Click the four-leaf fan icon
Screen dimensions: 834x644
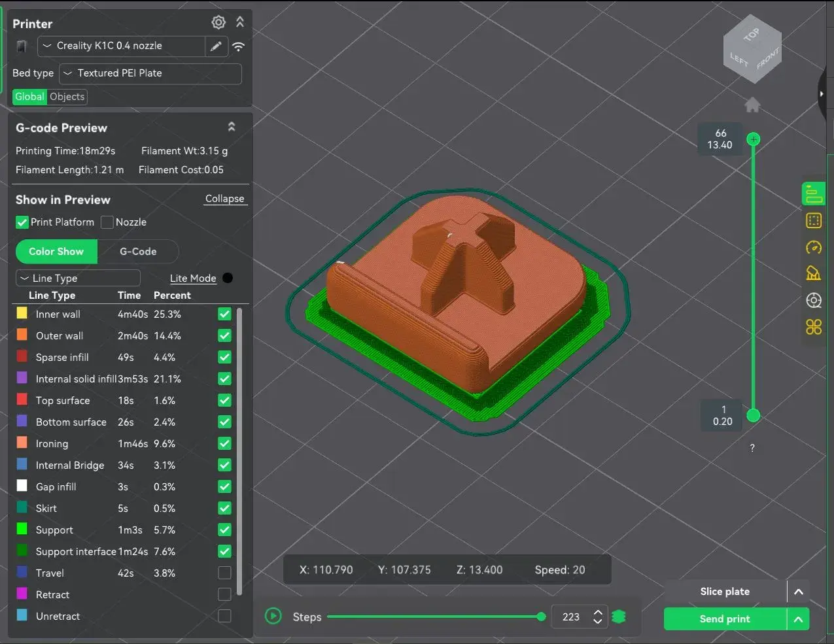click(814, 327)
